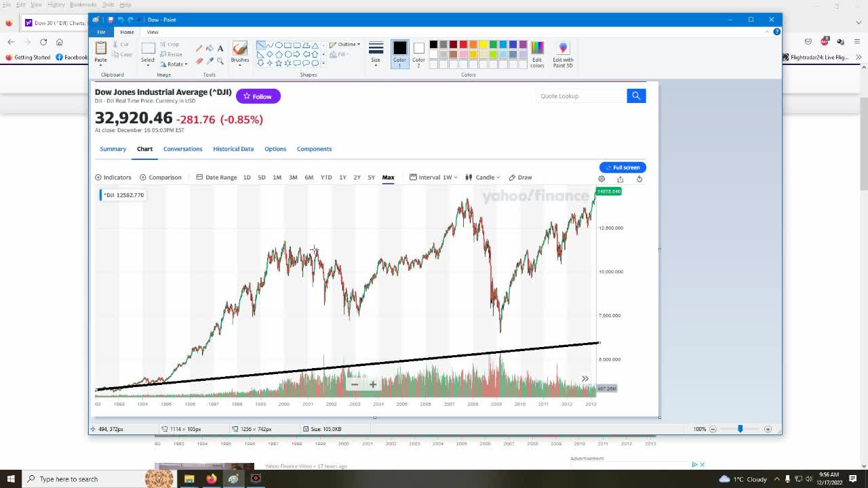Click Firefox home button

(60, 42)
